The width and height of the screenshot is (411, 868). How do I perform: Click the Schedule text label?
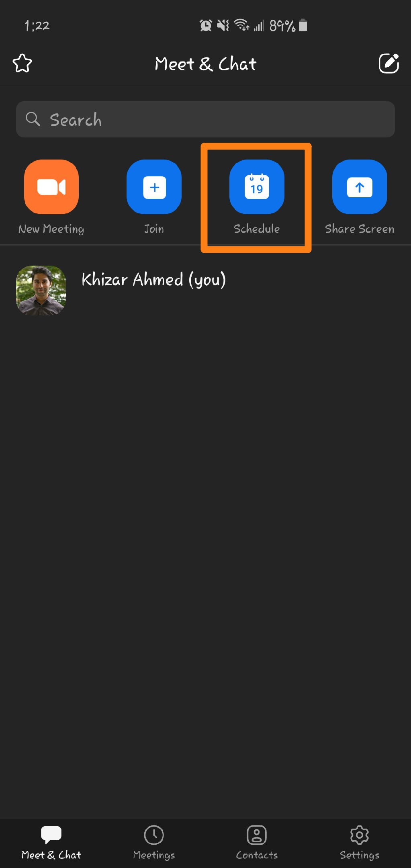click(x=257, y=229)
